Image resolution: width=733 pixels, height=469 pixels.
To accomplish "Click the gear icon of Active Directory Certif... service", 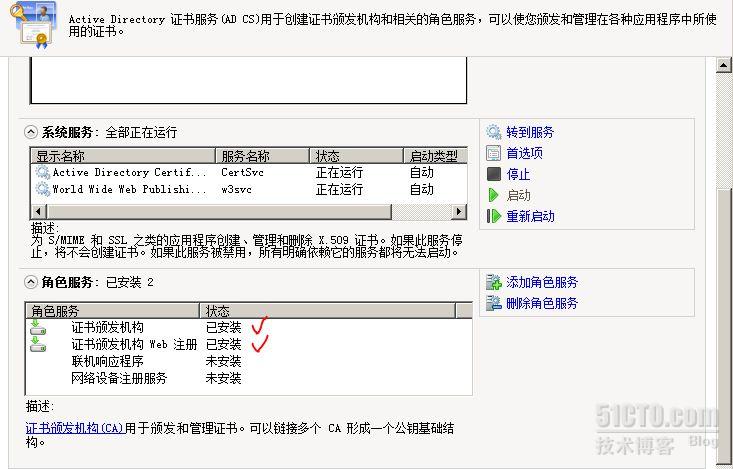I will pos(43,173).
